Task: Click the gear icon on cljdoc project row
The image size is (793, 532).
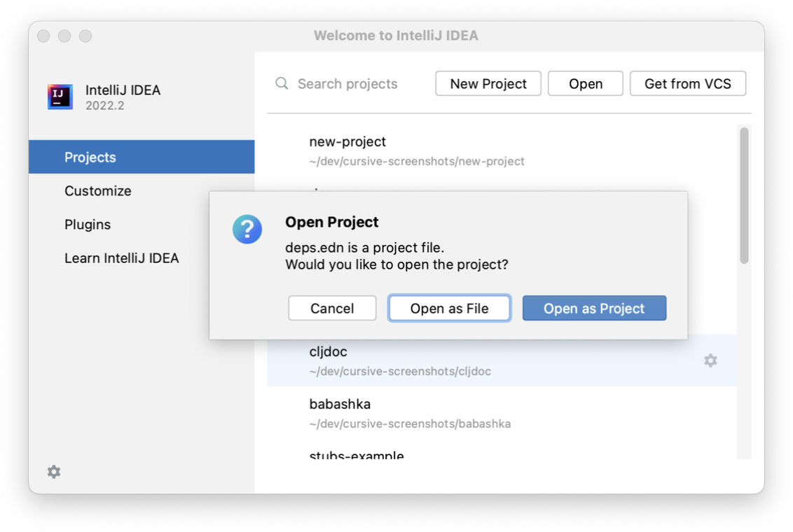Action: click(x=710, y=360)
